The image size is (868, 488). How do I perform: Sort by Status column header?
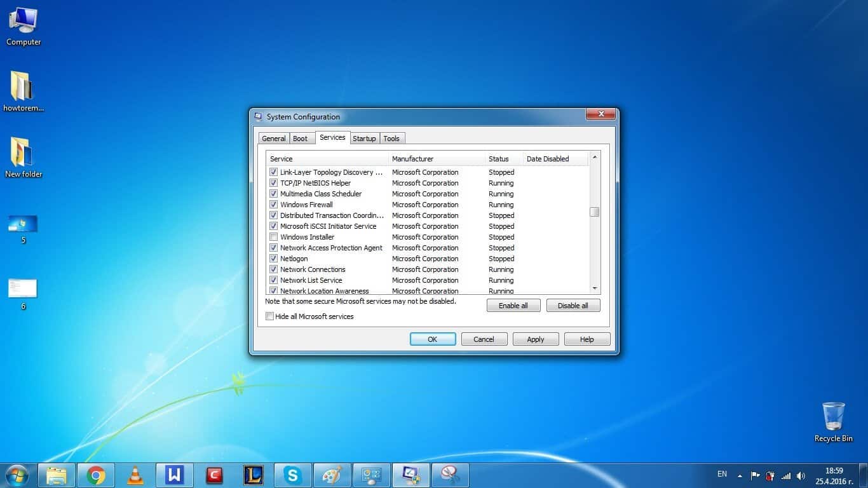pos(504,159)
